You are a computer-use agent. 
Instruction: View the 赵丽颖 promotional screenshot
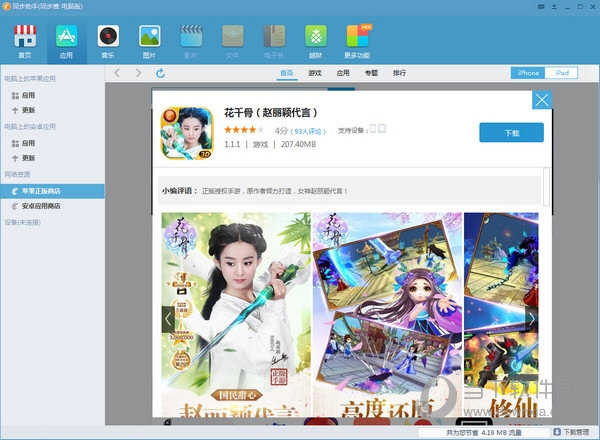[236, 315]
